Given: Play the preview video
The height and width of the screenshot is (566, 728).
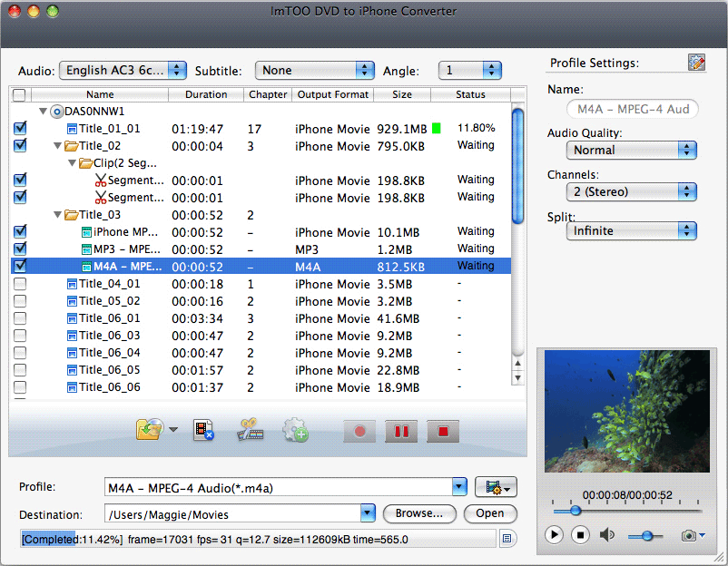Looking at the screenshot, I should pos(554,535).
